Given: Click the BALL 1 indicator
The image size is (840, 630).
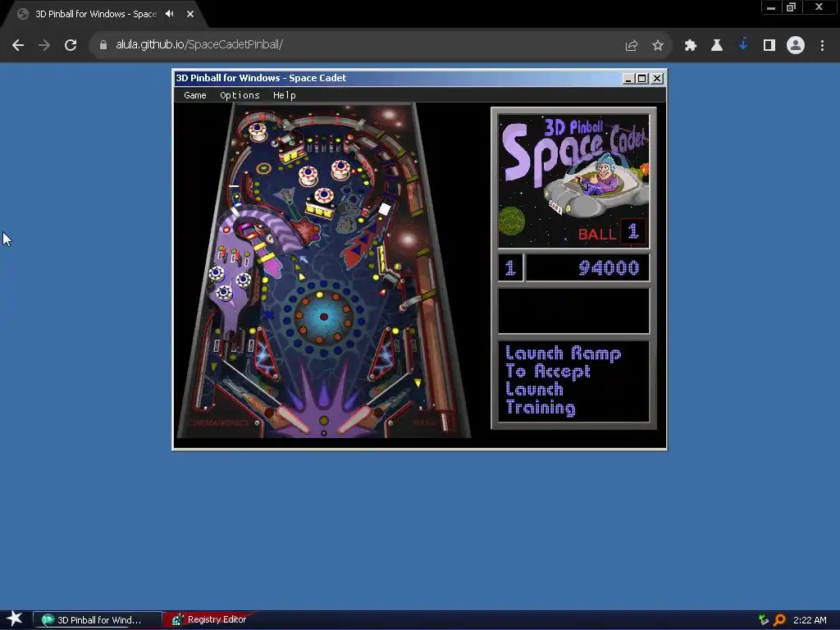Looking at the screenshot, I should [612, 232].
